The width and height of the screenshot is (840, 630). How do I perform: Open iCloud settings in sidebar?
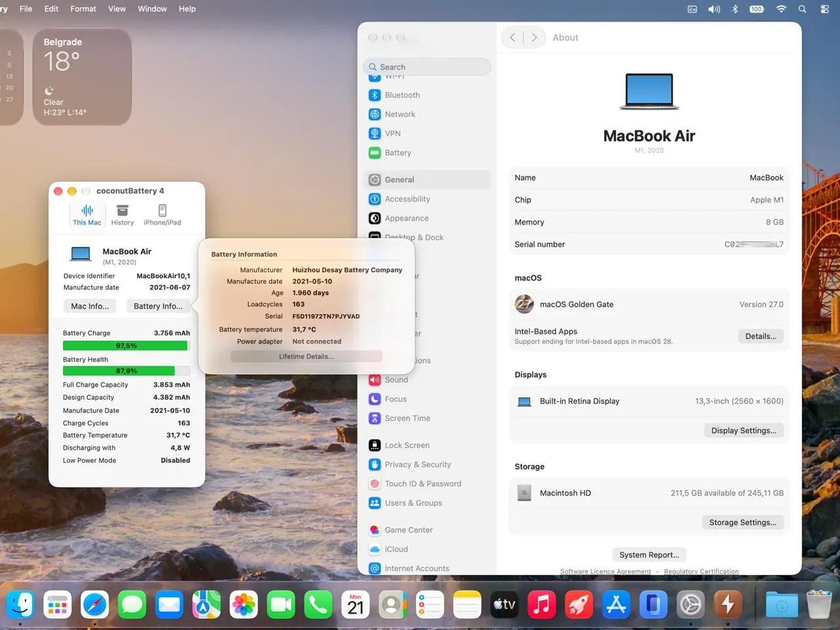427,549
